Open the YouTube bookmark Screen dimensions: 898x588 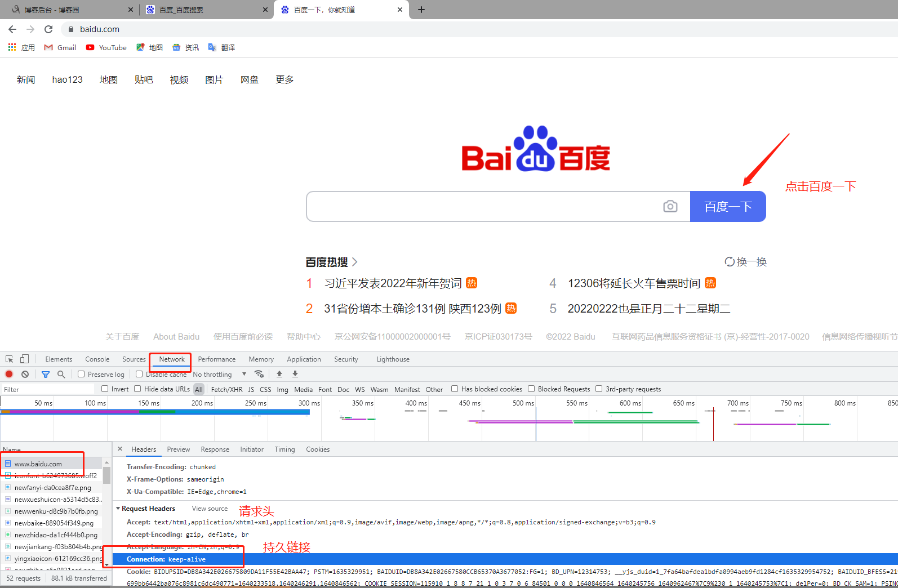[106, 47]
